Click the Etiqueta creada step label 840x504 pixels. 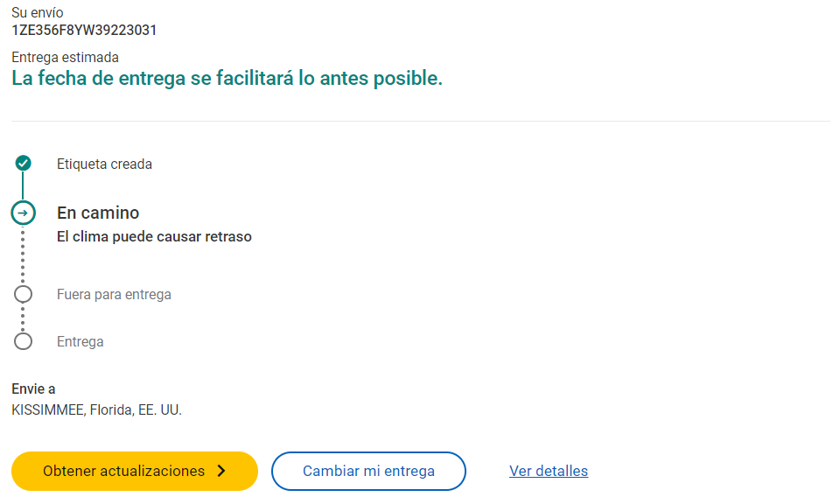(104, 164)
